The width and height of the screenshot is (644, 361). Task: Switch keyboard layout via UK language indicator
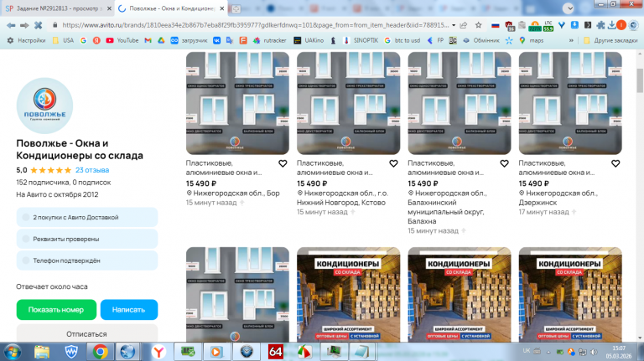(526, 351)
